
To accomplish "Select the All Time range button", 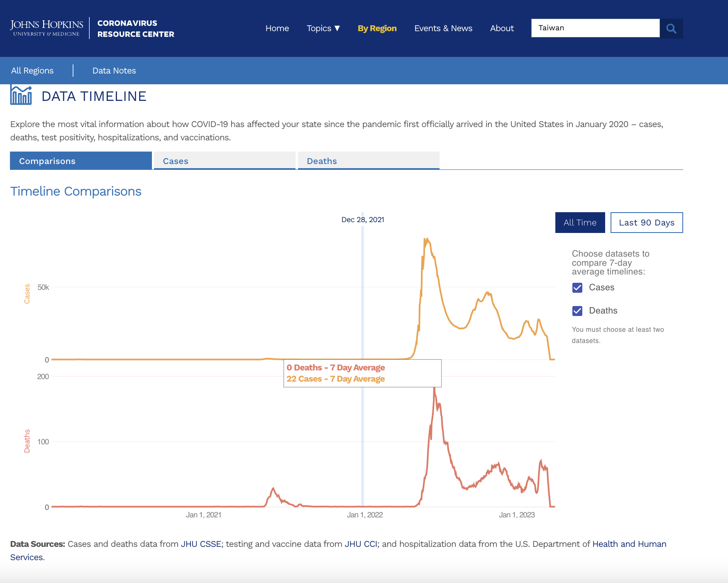I will [x=580, y=223].
